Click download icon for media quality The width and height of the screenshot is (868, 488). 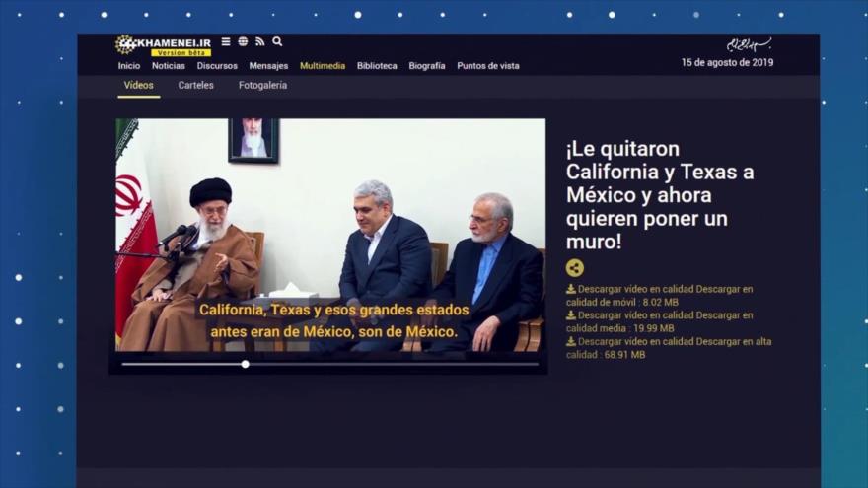tap(571, 315)
